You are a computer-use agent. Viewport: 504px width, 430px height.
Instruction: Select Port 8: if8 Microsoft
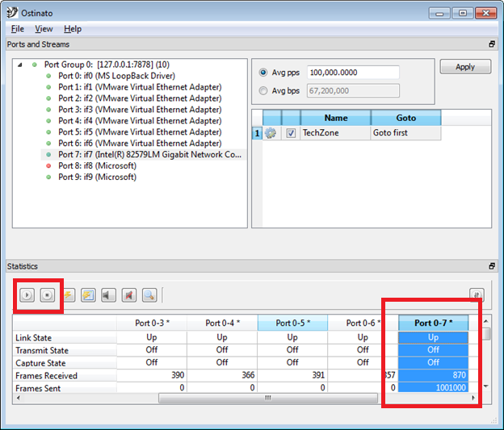point(97,165)
